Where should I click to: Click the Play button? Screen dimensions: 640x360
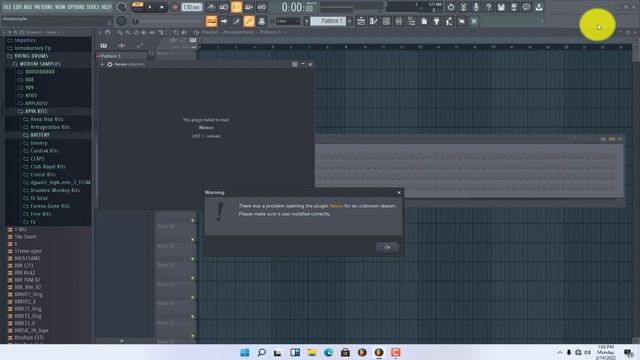[150, 7]
